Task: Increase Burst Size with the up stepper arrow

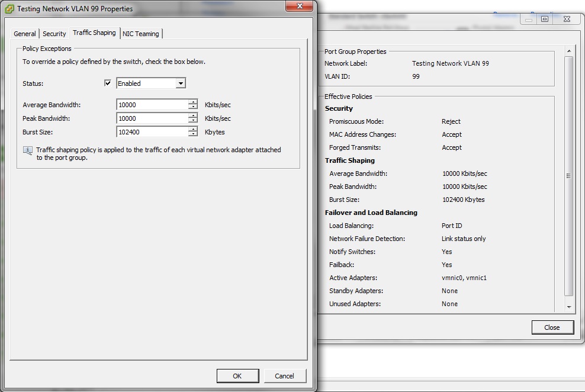Action: tap(193, 130)
